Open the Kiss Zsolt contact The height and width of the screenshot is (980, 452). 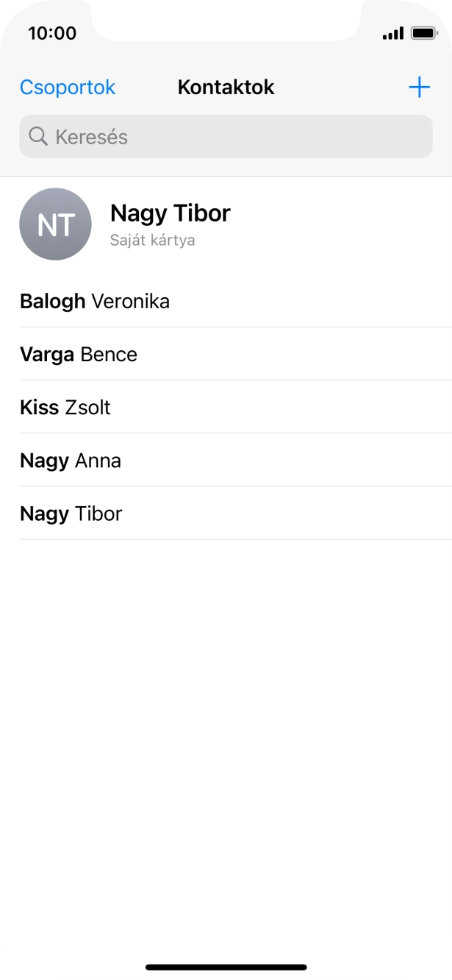coord(65,408)
